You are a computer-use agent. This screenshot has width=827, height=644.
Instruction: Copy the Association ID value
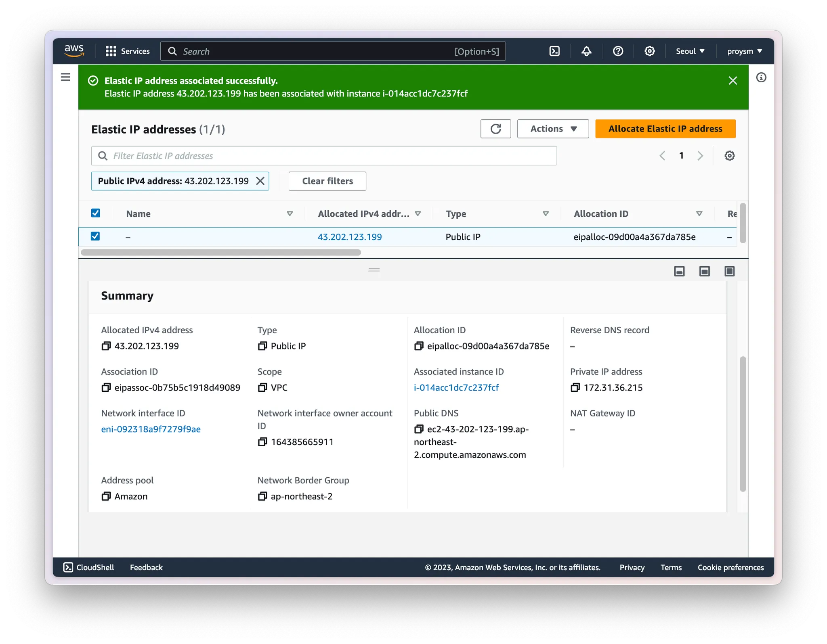tap(106, 388)
